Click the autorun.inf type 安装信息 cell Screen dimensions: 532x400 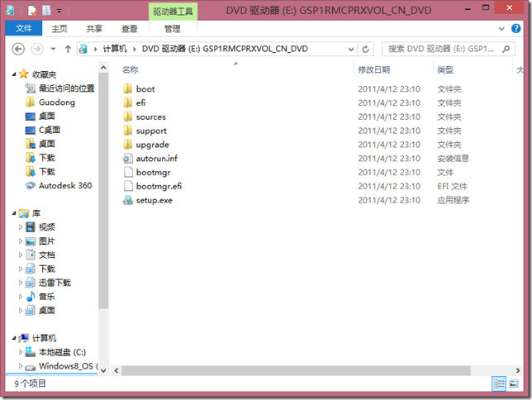tap(453, 159)
